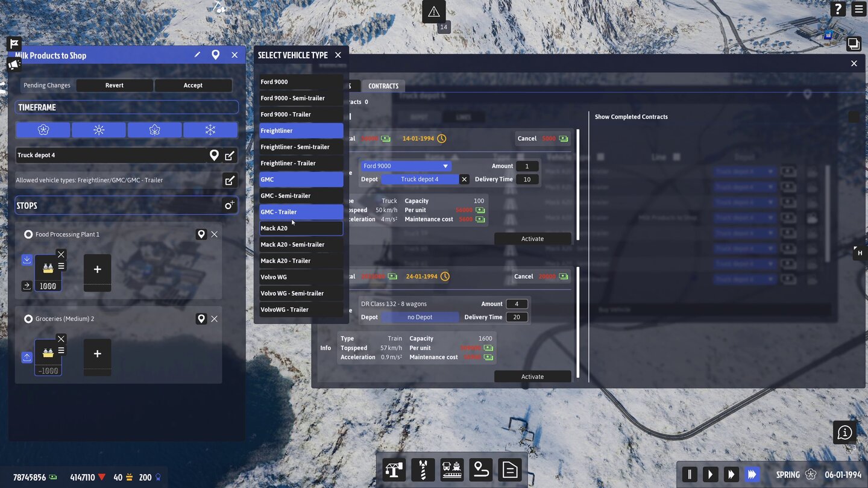This screenshot has width=868, height=488.
Task: Open the main hamburger menu
Action: pyautogui.click(x=858, y=9)
